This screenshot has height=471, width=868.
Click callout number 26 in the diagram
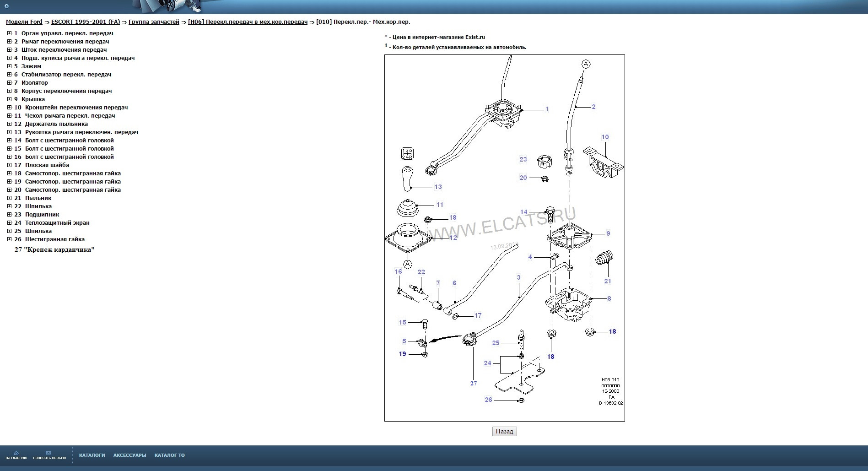488,400
